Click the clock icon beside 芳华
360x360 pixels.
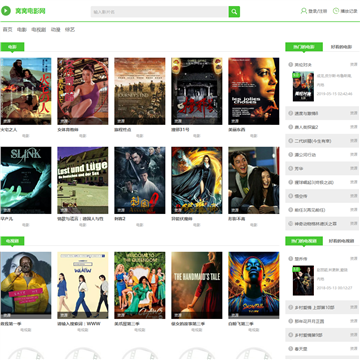coord(290,168)
